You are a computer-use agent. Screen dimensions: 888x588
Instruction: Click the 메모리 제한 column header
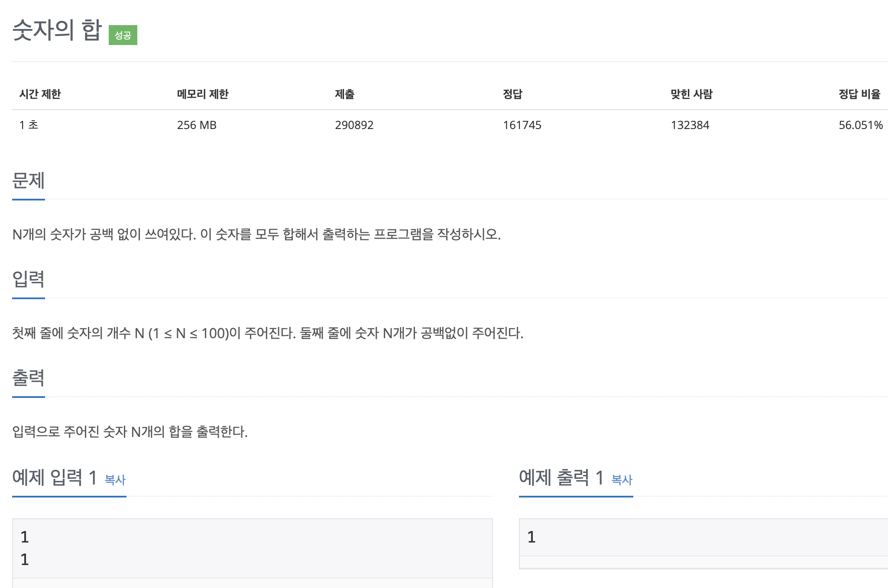(x=202, y=94)
